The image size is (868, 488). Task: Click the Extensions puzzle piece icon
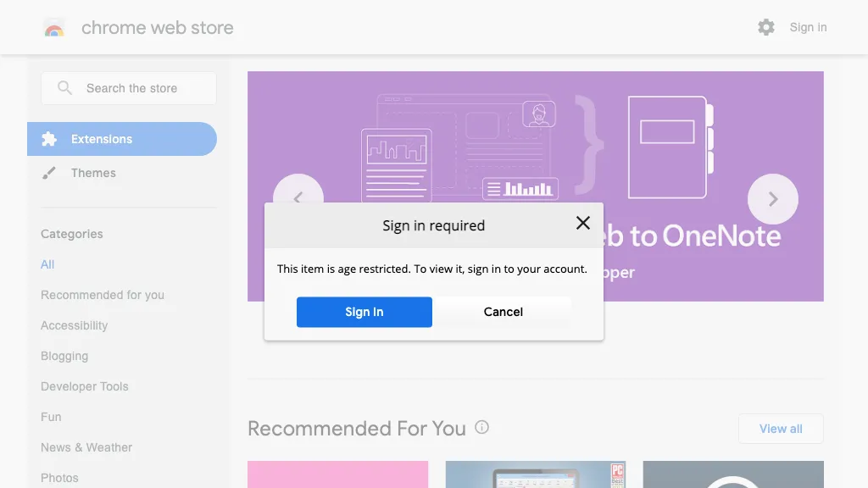pyautogui.click(x=50, y=139)
